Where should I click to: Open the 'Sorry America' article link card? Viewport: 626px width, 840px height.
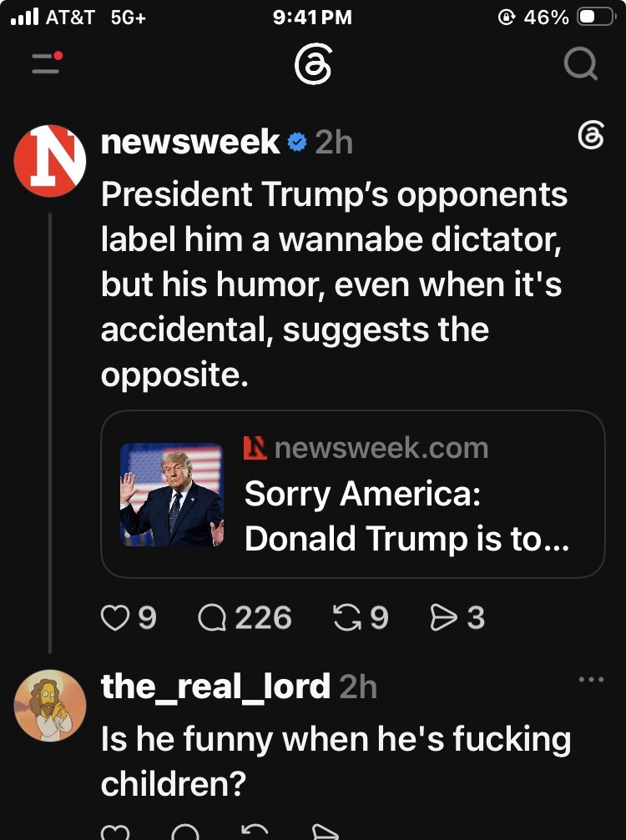(x=353, y=494)
